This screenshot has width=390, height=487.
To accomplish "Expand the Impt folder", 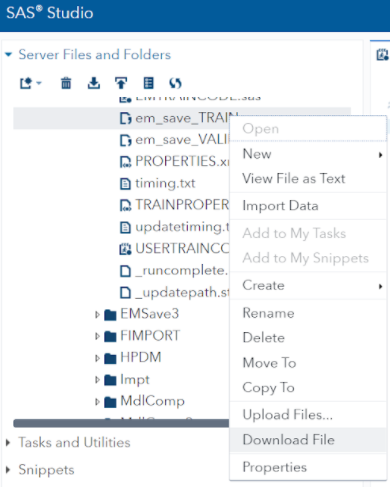I will [97, 380].
